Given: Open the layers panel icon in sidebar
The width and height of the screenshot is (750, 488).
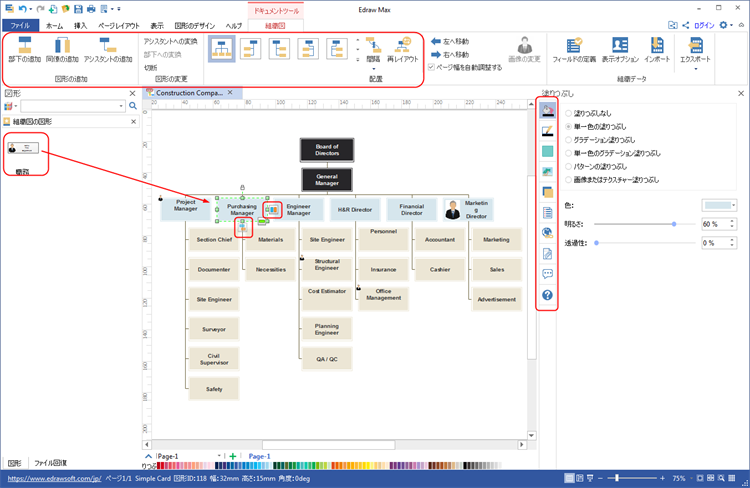Looking at the screenshot, I should 548,192.
